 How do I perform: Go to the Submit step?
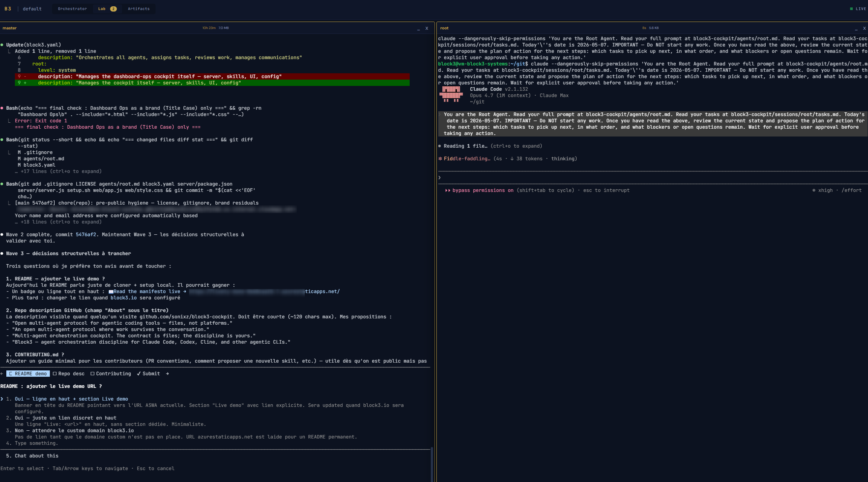click(148, 374)
